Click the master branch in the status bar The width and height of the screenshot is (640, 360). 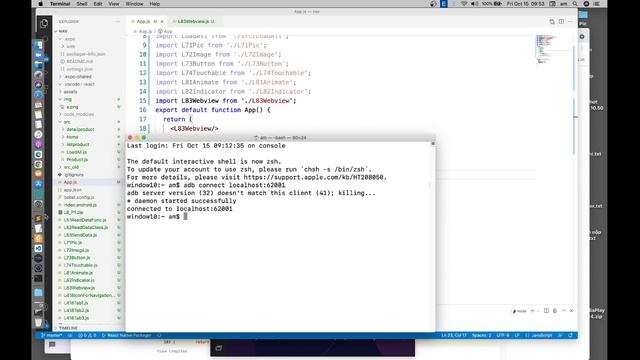pos(51,336)
